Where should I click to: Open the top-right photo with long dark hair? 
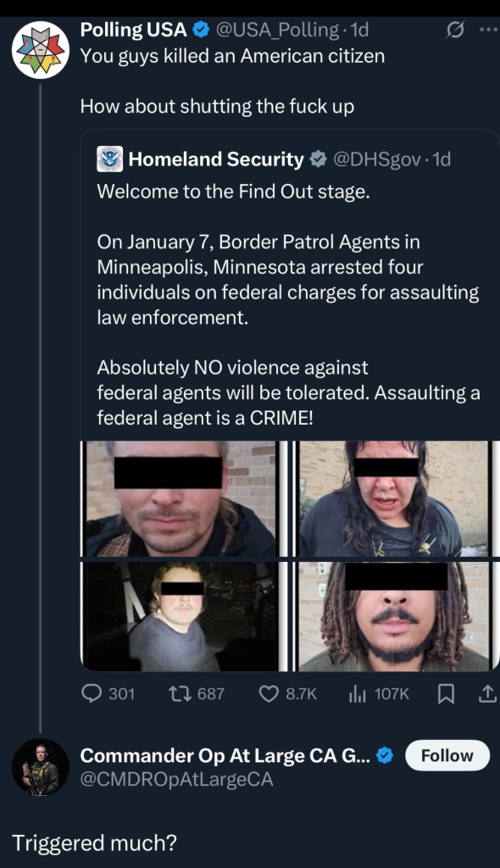click(394, 498)
